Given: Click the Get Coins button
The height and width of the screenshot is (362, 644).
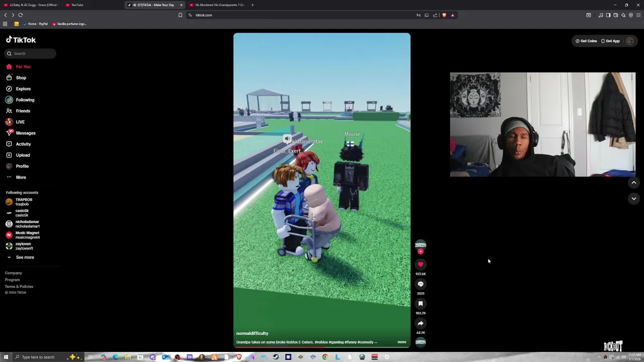Looking at the screenshot, I should [586, 41].
